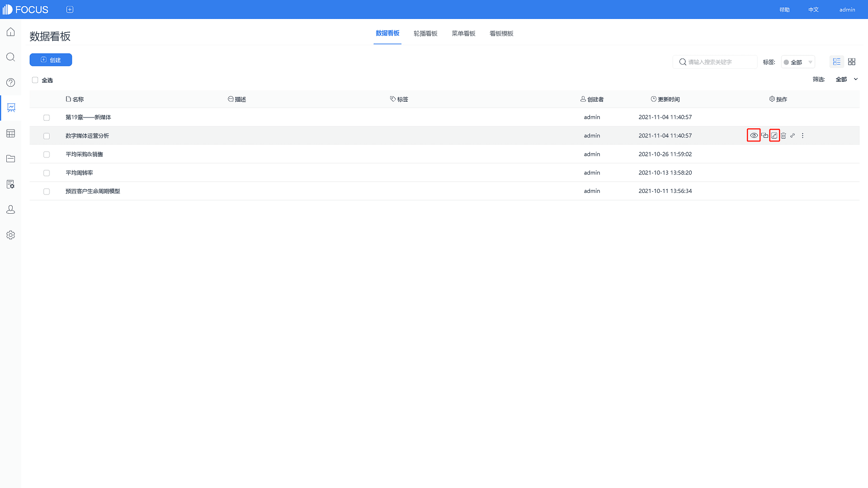
Task: Open the 第19章——新媒体 dashboard
Action: [88, 117]
